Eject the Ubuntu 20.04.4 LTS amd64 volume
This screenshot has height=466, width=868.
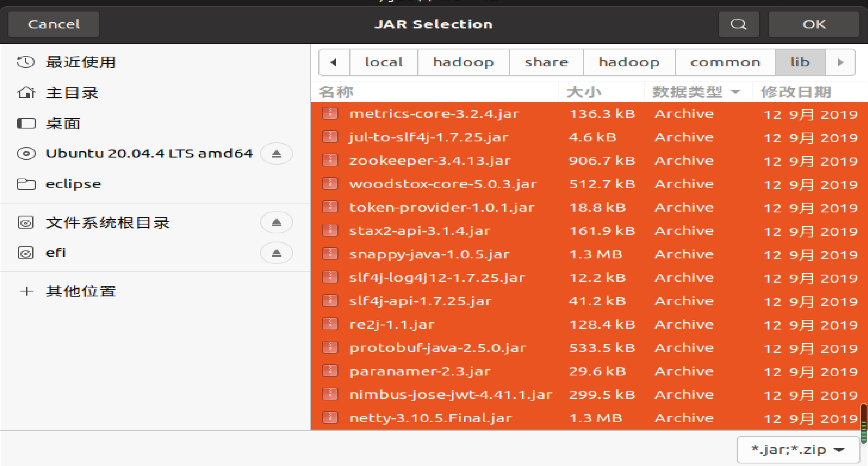(x=276, y=154)
